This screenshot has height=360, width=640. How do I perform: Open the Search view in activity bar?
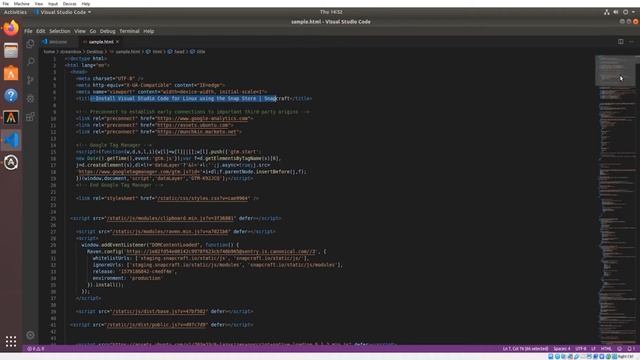point(31,61)
